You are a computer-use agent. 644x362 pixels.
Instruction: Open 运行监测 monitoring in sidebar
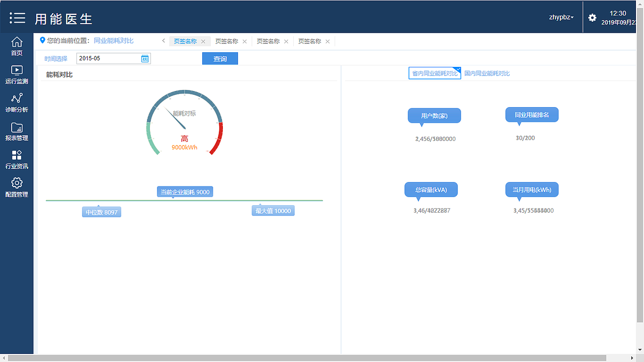coord(17,74)
